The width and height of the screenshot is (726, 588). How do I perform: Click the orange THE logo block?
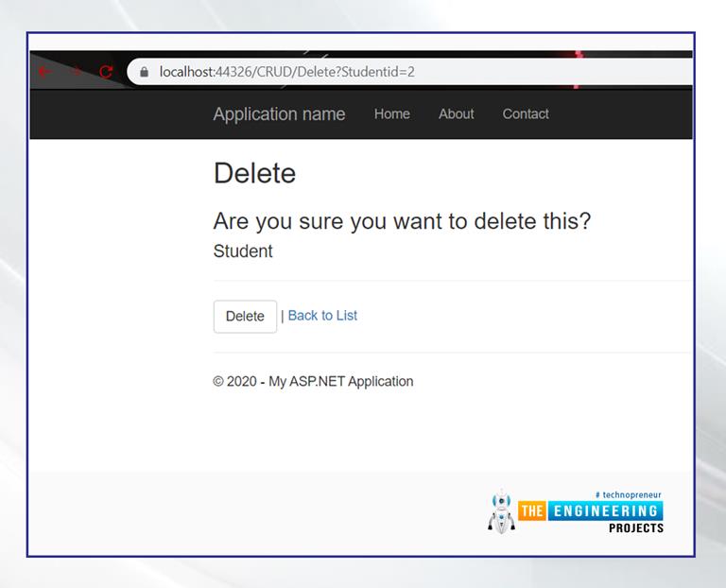pos(532,511)
